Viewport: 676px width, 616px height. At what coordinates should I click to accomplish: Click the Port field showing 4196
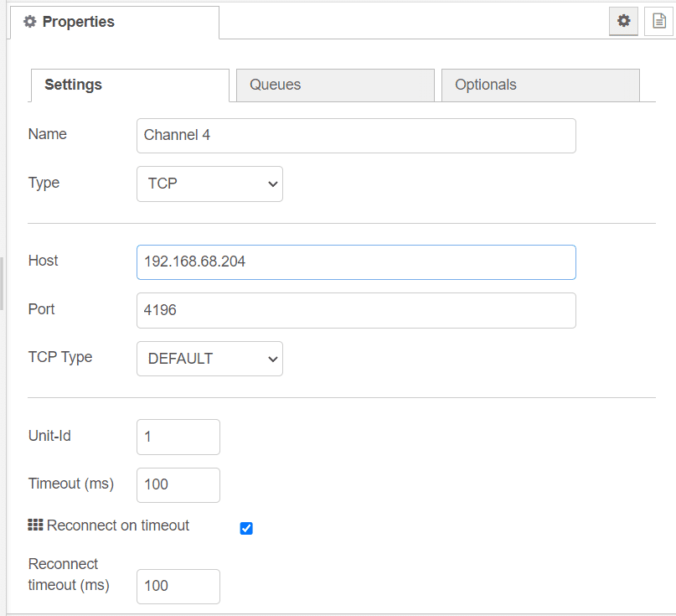pyautogui.click(x=355, y=310)
